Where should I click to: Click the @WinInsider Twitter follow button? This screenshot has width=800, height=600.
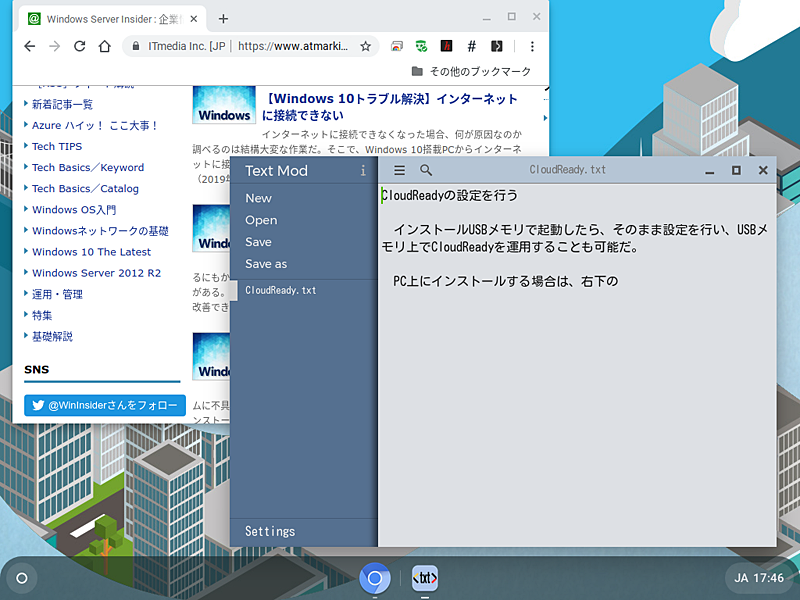[104, 405]
